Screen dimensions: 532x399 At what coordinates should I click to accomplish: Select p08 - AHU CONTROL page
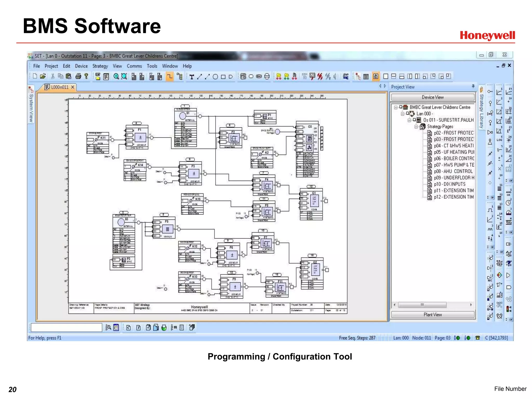coord(450,171)
